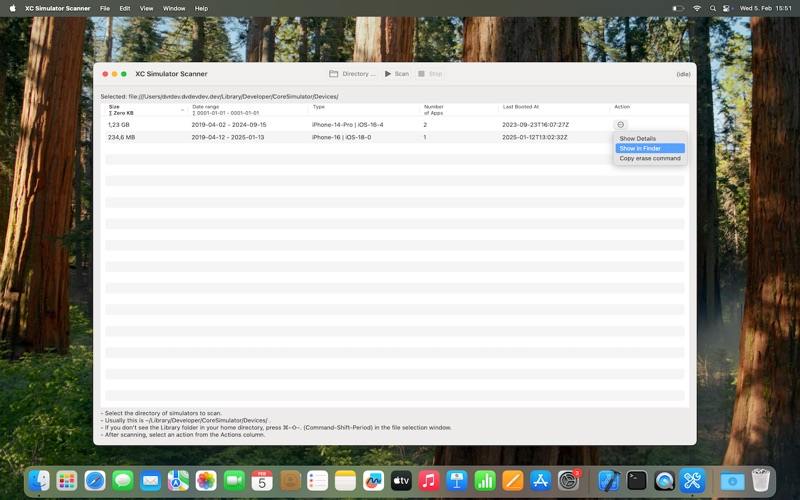The height and width of the screenshot is (500, 800).
Task: Choose Show Details from the context menu
Action: point(637,138)
